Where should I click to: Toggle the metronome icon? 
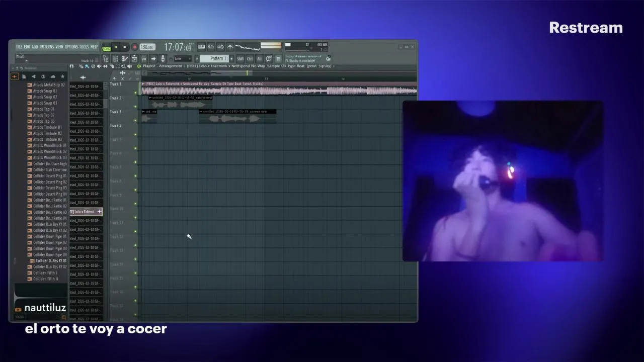tap(230, 47)
